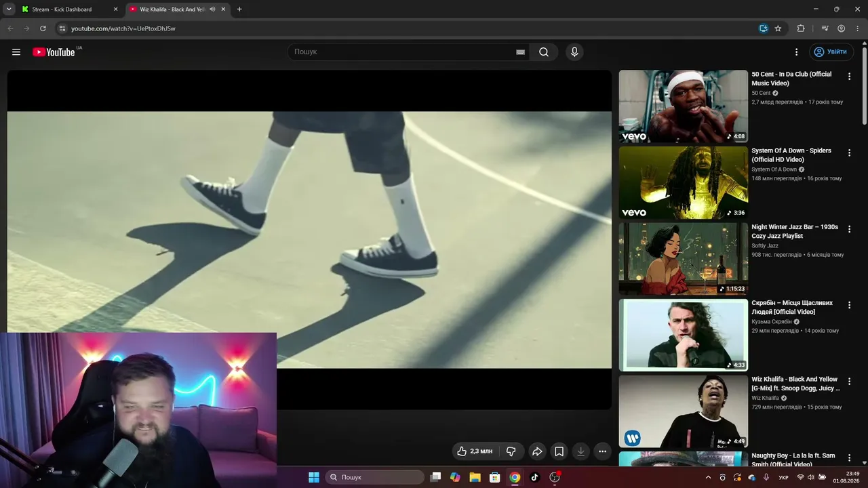The height and width of the screenshot is (488, 868).
Task: Open Copilot from the taskbar
Action: [455, 477]
